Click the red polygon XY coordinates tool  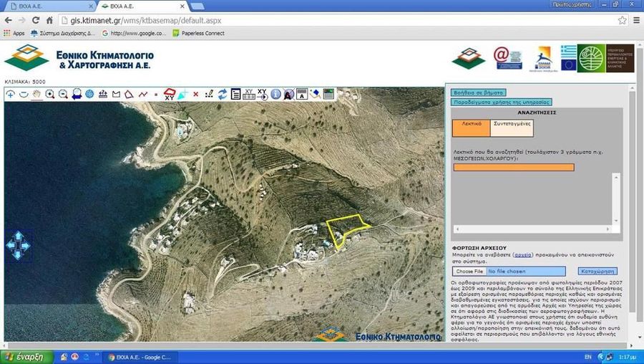(170, 94)
